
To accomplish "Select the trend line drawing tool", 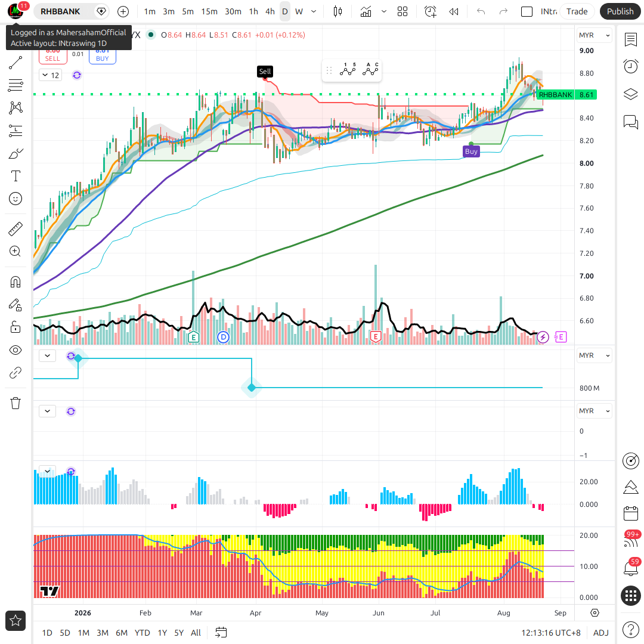I will [x=16, y=63].
